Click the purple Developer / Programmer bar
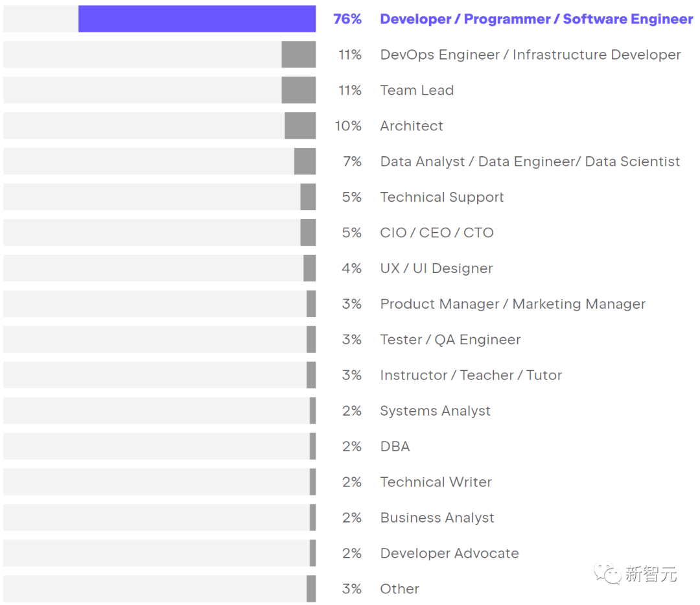 [197, 19]
